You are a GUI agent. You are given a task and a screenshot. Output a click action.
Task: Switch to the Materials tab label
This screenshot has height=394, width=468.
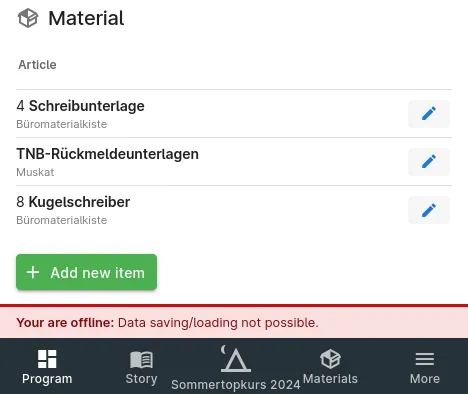tap(330, 379)
